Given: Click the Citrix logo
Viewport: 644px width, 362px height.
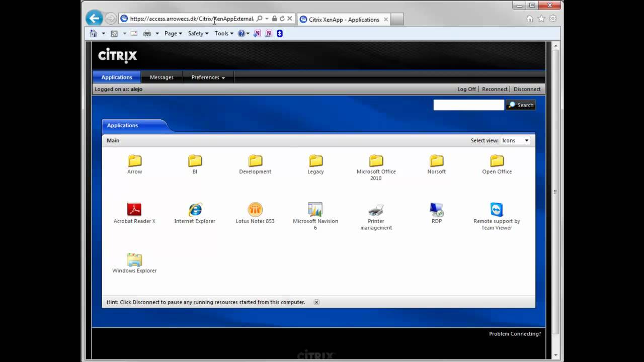Looking at the screenshot, I should (117, 55).
